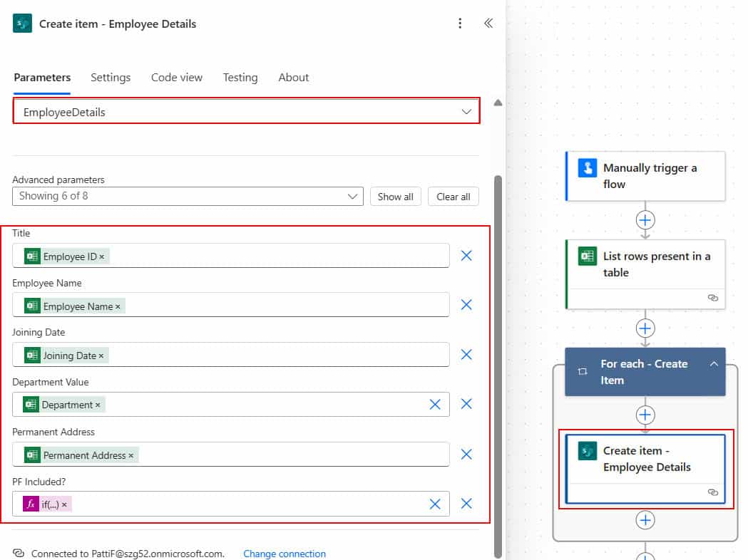
Task: Open the Change connection link
Action: 284,554
